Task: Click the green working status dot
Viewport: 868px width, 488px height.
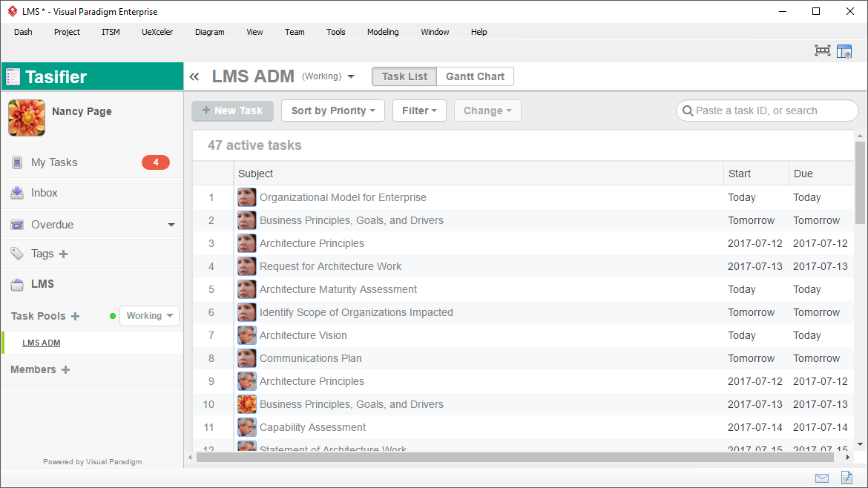Action: coord(113,316)
